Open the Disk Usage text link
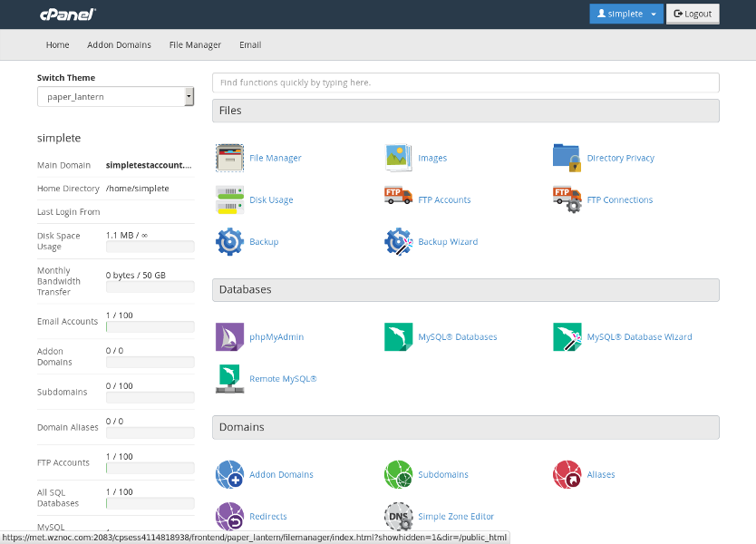Image resolution: width=756 pixels, height=544 pixels. pyautogui.click(x=271, y=199)
